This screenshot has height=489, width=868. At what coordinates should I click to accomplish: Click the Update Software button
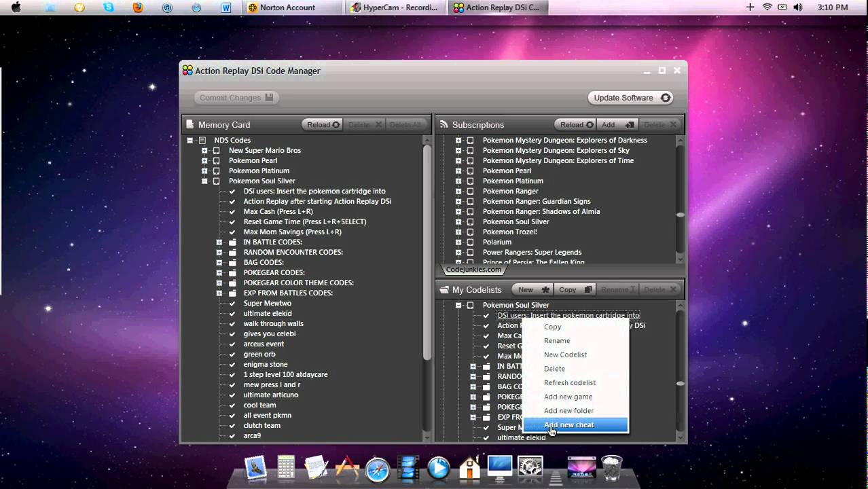tap(631, 98)
